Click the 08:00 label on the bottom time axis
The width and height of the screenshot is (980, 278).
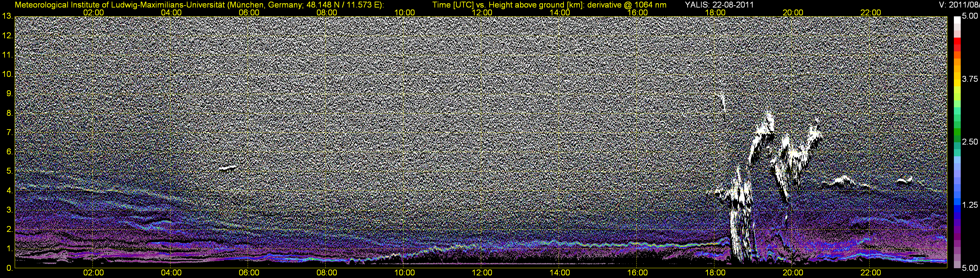[x=327, y=273]
